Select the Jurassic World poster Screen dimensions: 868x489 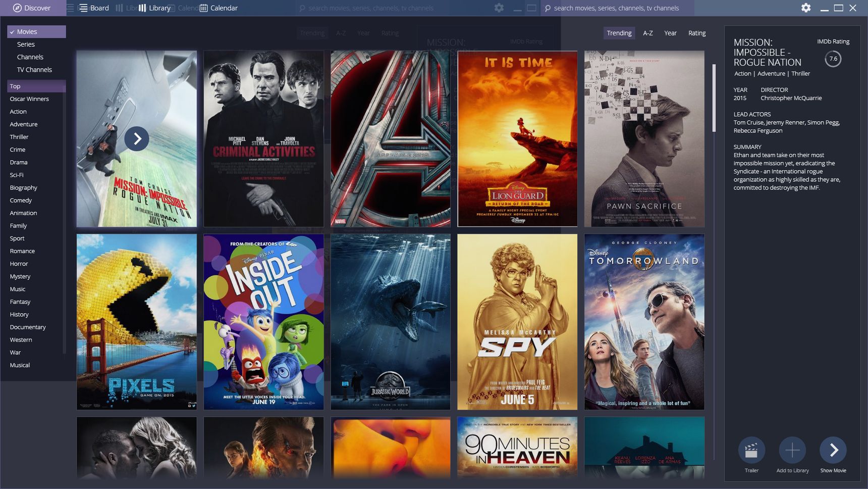point(391,322)
